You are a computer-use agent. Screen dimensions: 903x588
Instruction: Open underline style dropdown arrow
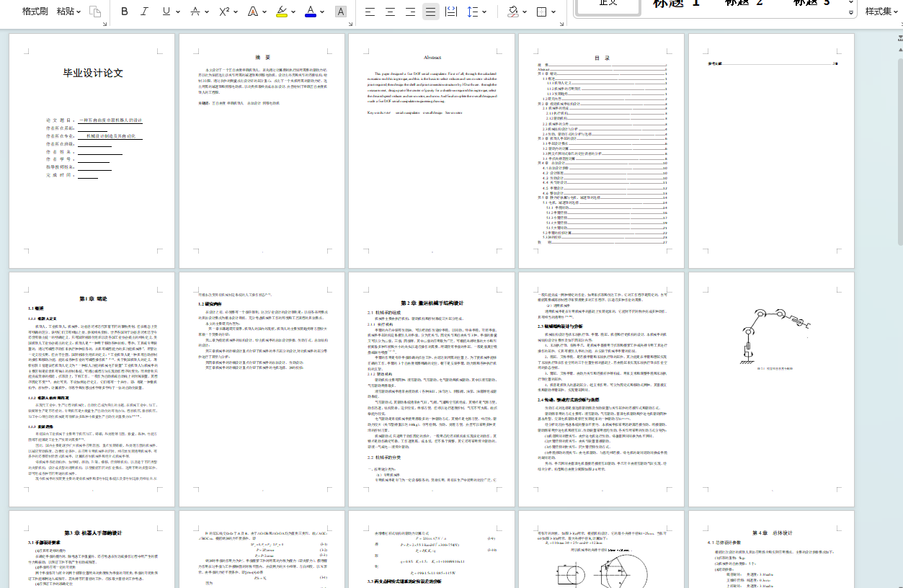coord(178,12)
